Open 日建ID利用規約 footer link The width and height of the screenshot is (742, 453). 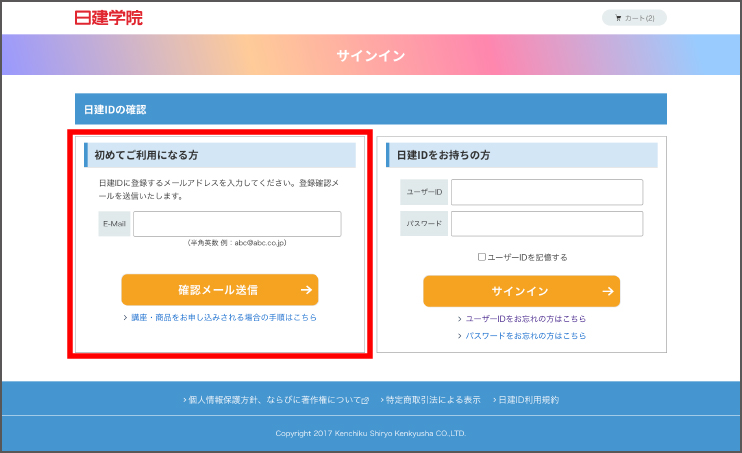click(x=529, y=400)
